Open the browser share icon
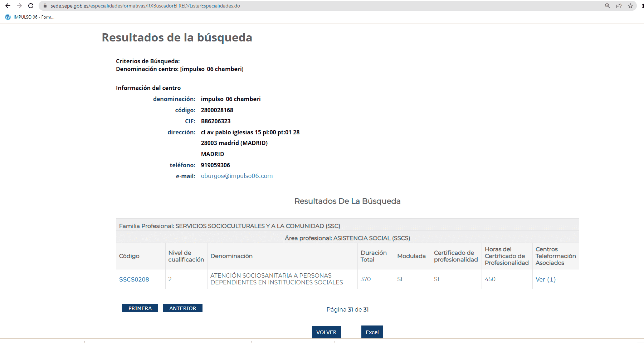 (x=619, y=6)
